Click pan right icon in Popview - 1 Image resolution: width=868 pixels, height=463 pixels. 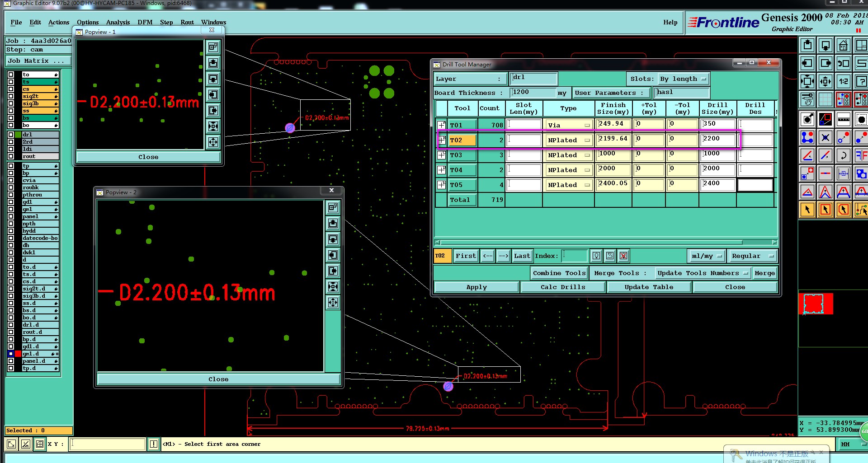coord(213,110)
